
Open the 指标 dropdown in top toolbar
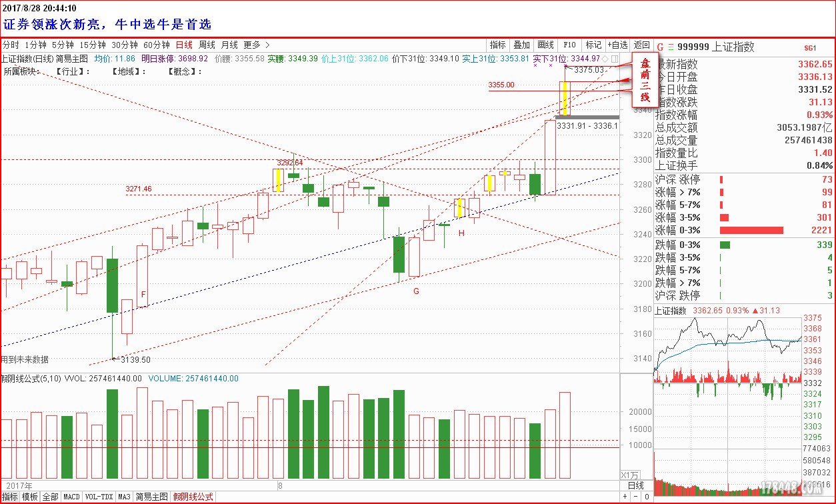(x=497, y=45)
